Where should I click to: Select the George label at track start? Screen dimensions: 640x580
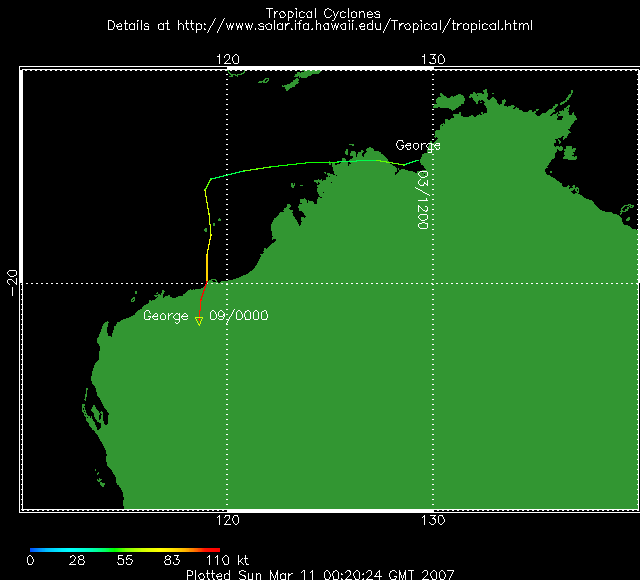pos(417,146)
